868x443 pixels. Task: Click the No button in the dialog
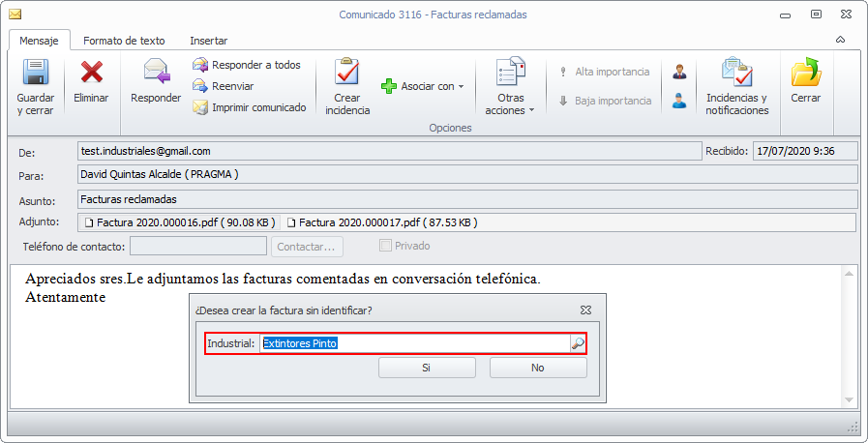(538, 368)
